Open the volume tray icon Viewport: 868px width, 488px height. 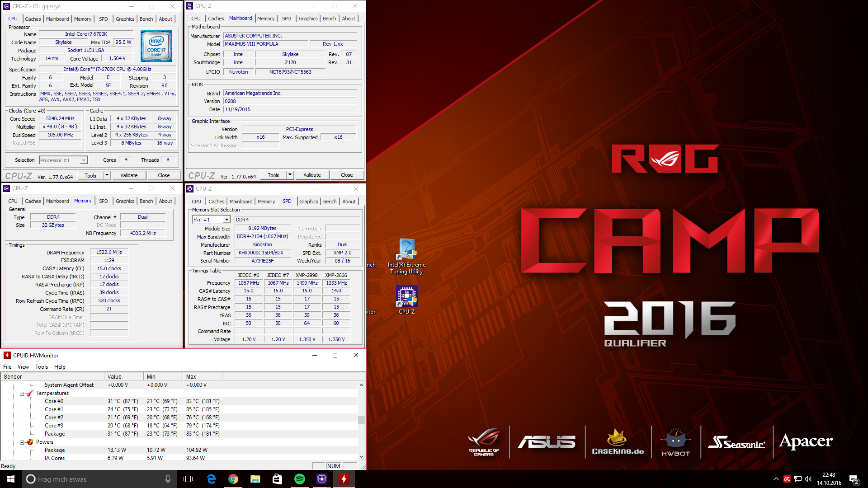(x=808, y=479)
